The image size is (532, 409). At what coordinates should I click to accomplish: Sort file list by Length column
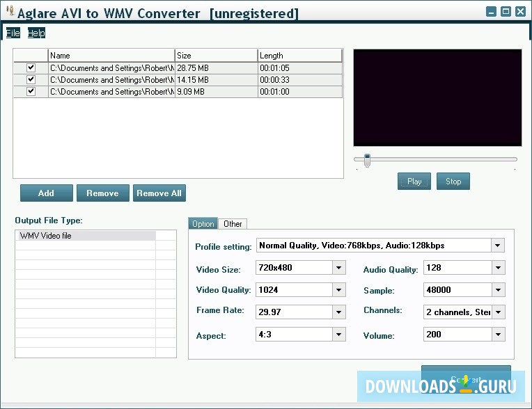click(300, 56)
